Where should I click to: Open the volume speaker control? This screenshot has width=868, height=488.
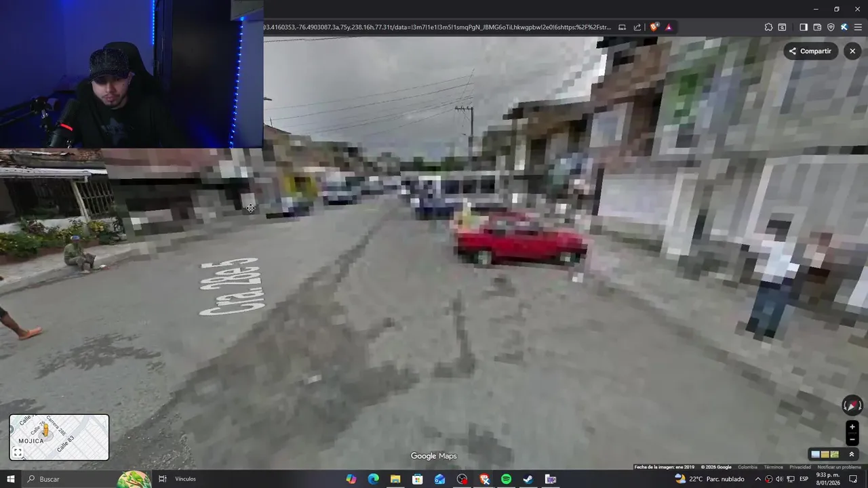point(779,479)
